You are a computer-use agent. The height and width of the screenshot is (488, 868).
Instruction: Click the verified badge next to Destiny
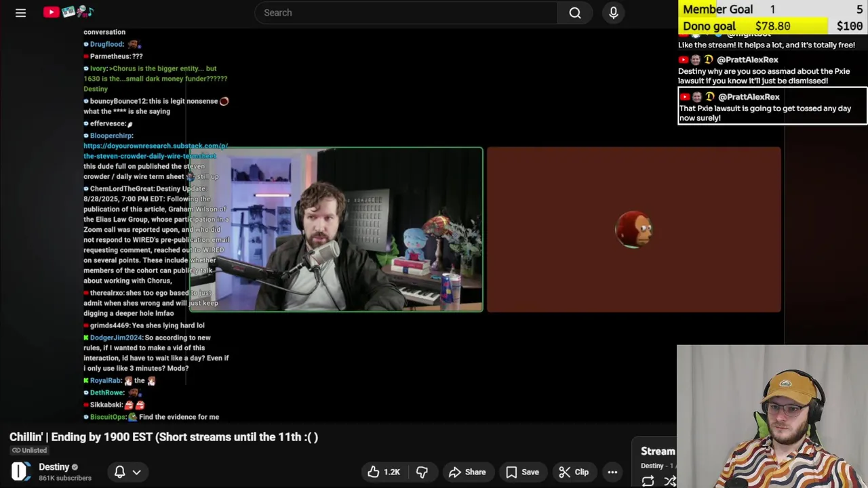[x=75, y=467]
